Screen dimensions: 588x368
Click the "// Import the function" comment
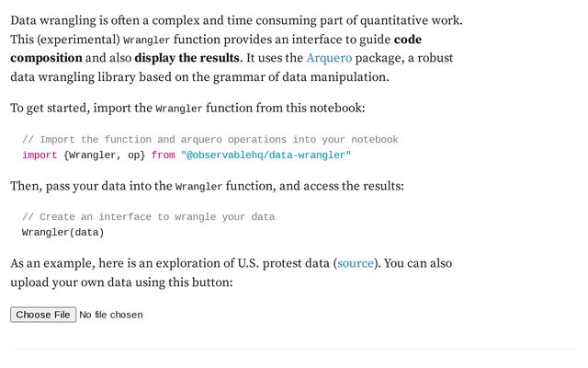coord(209,140)
